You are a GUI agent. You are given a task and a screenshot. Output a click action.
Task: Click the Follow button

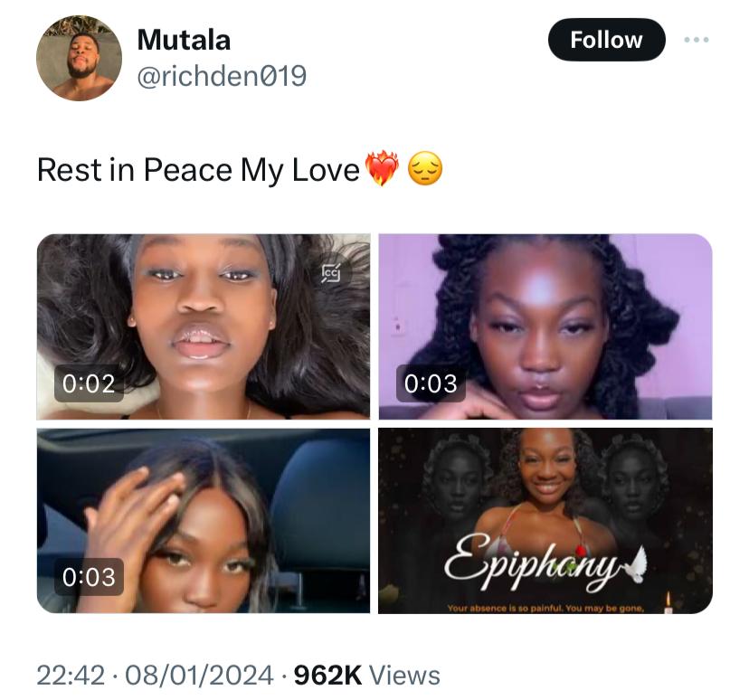tap(606, 41)
